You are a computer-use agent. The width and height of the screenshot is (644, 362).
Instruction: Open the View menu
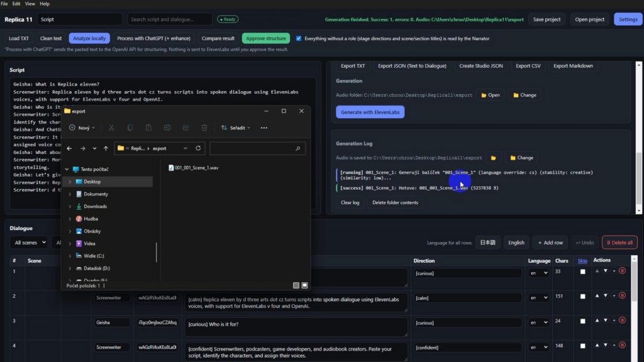(30, 4)
